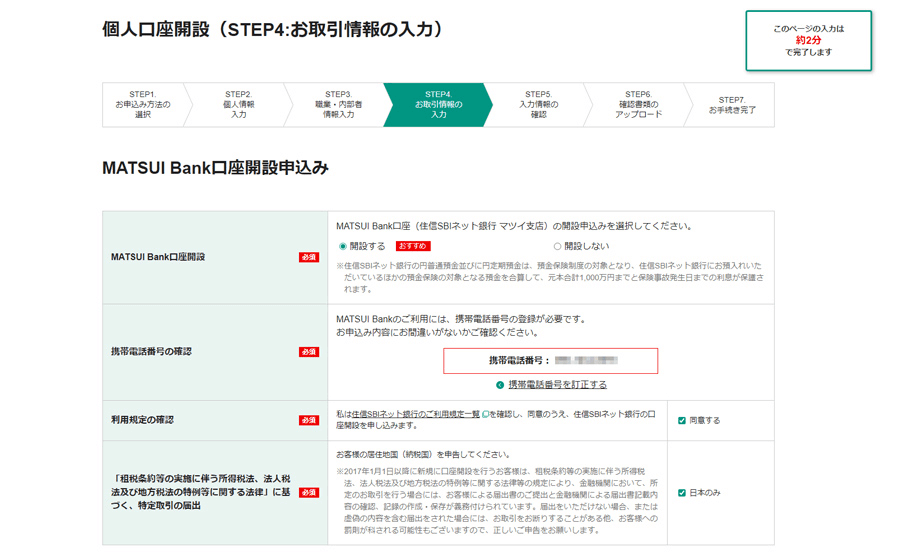Image resolution: width=900 pixels, height=557 pixels.
Task: Click the 携帯電話番号を訂正する link
Action: coord(557,385)
